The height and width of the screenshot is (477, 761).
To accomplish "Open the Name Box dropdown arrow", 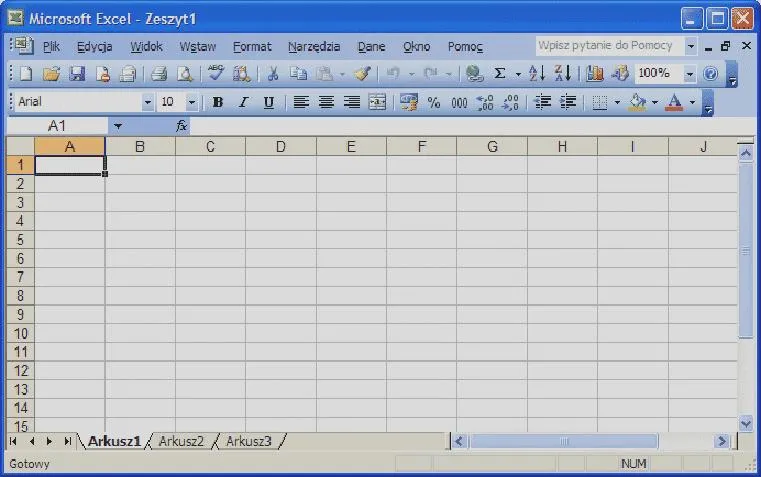I will click(x=117, y=126).
